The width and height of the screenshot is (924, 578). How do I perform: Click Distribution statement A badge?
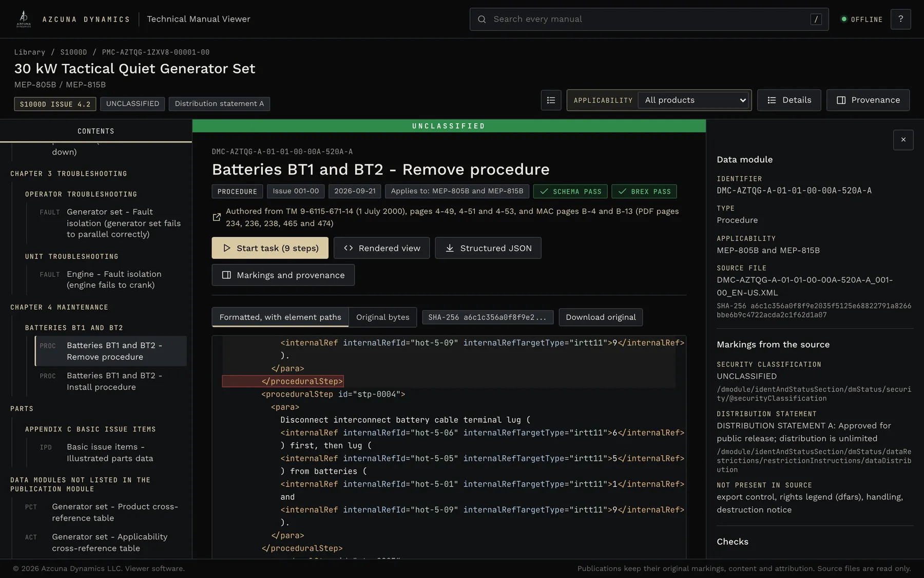pos(219,104)
